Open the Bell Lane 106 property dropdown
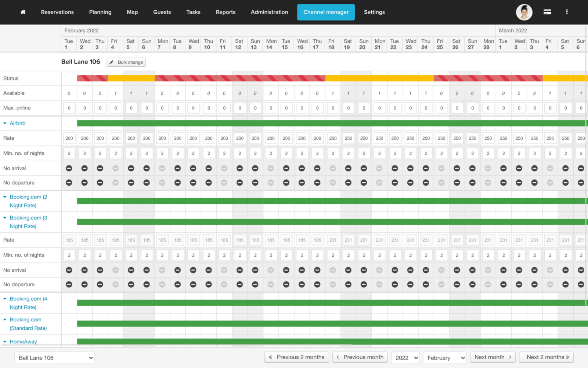This screenshot has height=368, width=588. [54, 358]
